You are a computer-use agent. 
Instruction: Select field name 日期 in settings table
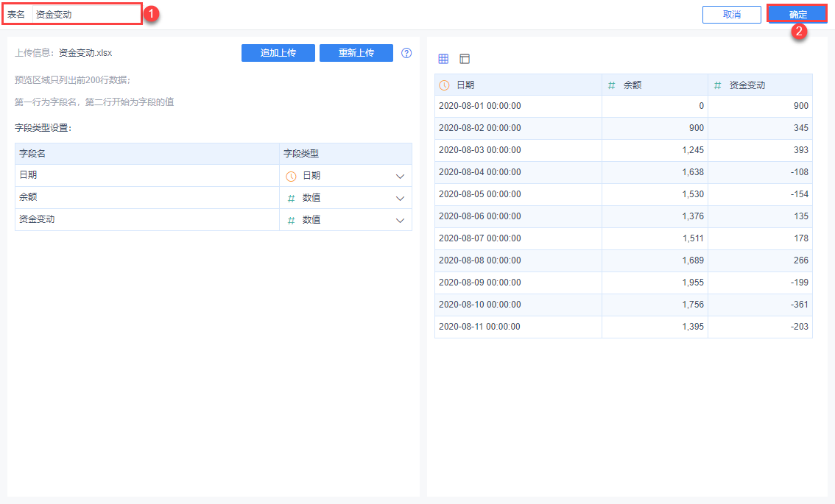(x=147, y=176)
